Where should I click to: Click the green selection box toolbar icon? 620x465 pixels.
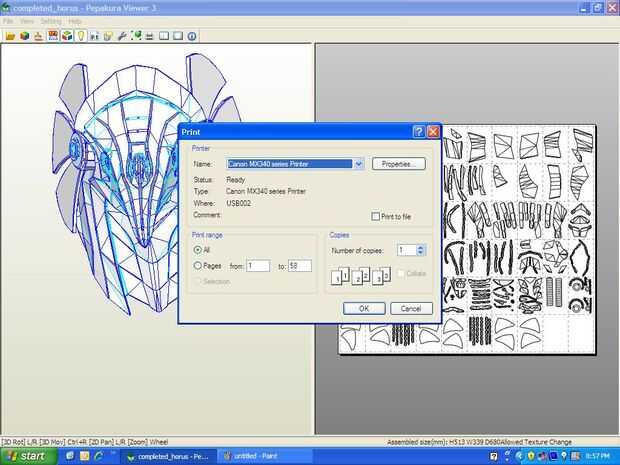(136, 36)
